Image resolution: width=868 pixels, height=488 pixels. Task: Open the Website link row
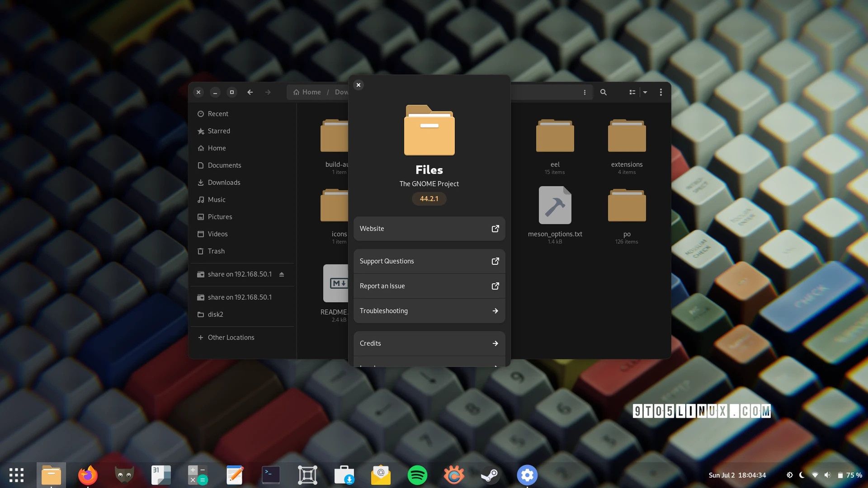(x=429, y=229)
